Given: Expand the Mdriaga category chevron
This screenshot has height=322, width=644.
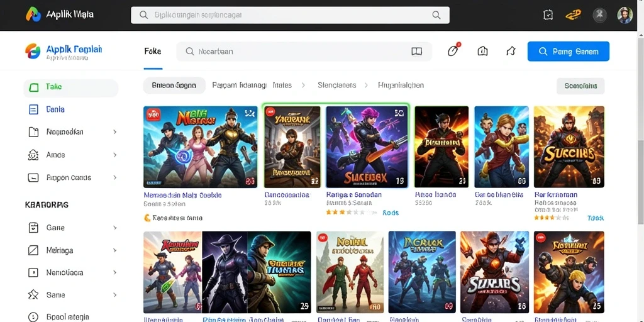Looking at the screenshot, I should tap(114, 250).
